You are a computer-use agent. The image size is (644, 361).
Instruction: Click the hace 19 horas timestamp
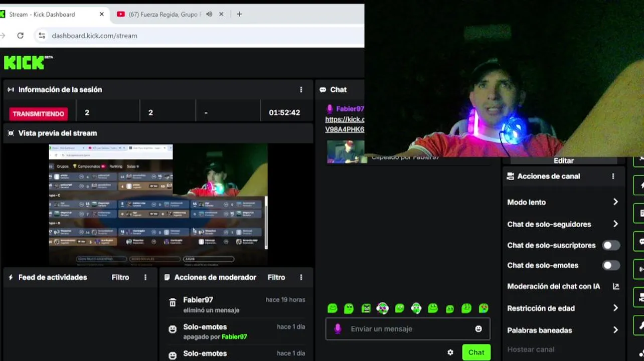tap(285, 300)
